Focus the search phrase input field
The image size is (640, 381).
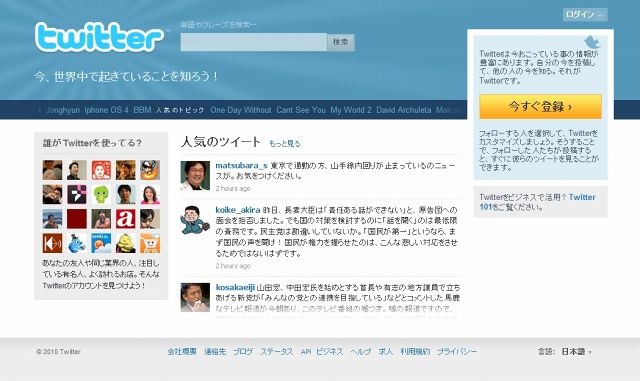tap(253, 42)
